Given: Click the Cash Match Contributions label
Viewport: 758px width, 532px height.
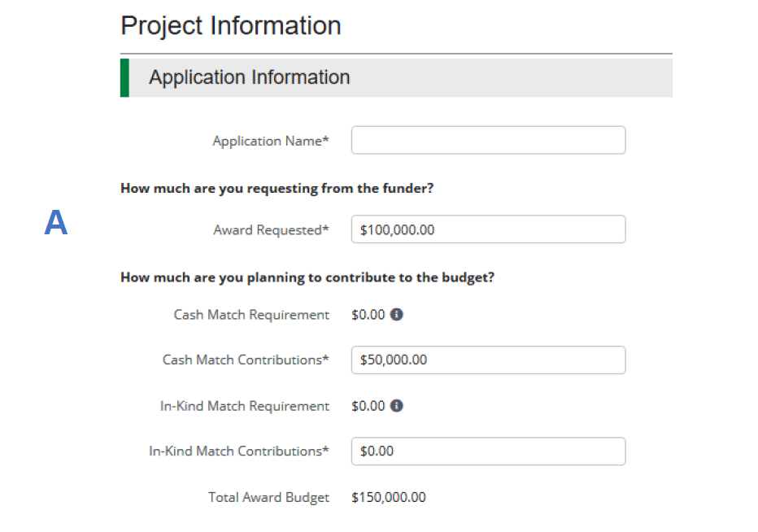Looking at the screenshot, I should pos(246,360).
